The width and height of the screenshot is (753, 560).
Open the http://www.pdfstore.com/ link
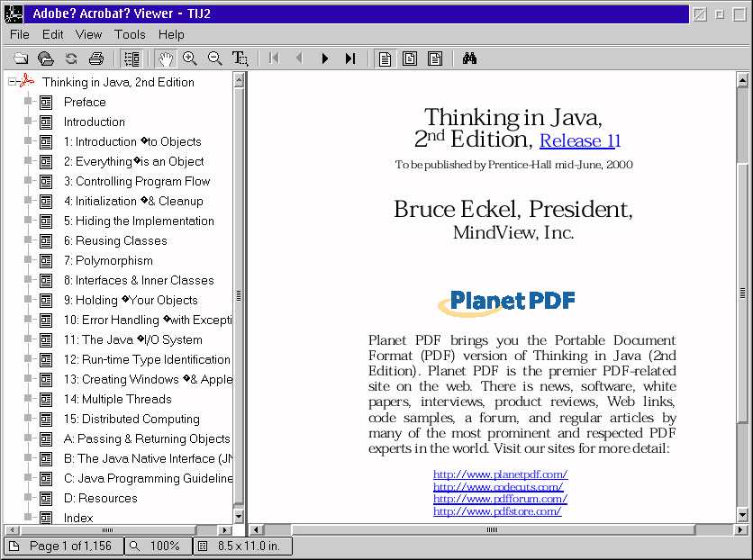pyautogui.click(x=497, y=511)
